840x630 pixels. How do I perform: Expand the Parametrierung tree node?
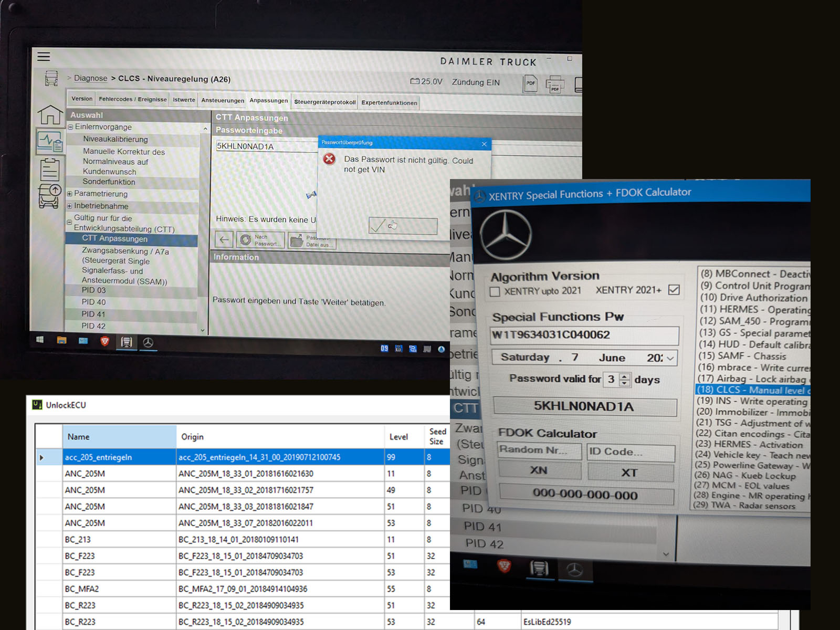point(70,194)
